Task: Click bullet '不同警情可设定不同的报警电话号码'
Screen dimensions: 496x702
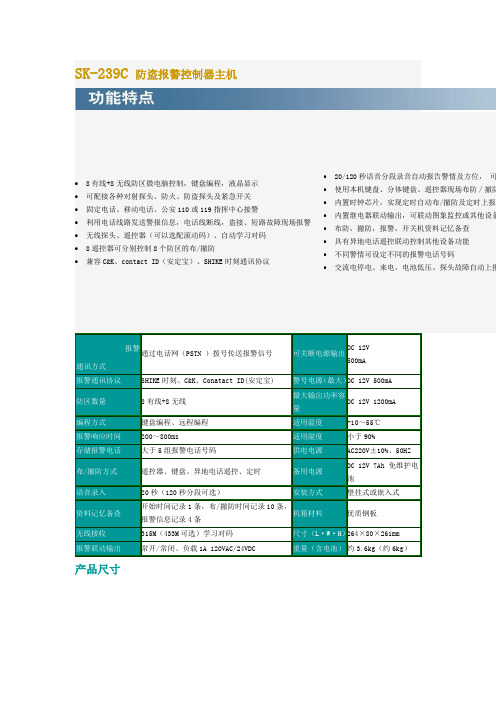Action: pos(394,254)
